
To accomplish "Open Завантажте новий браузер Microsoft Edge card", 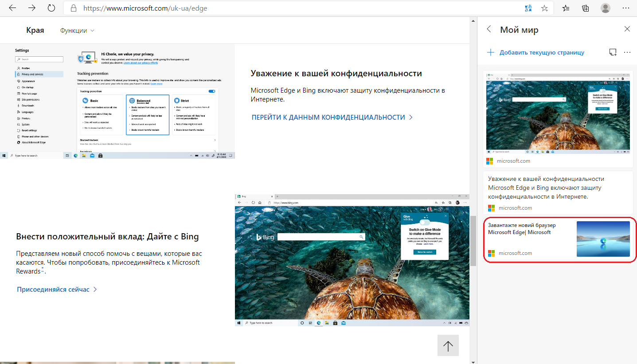I will point(558,239).
